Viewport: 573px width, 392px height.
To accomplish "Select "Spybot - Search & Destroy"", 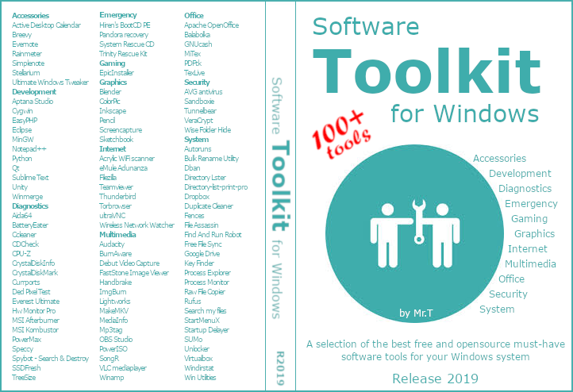I will 51,359.
